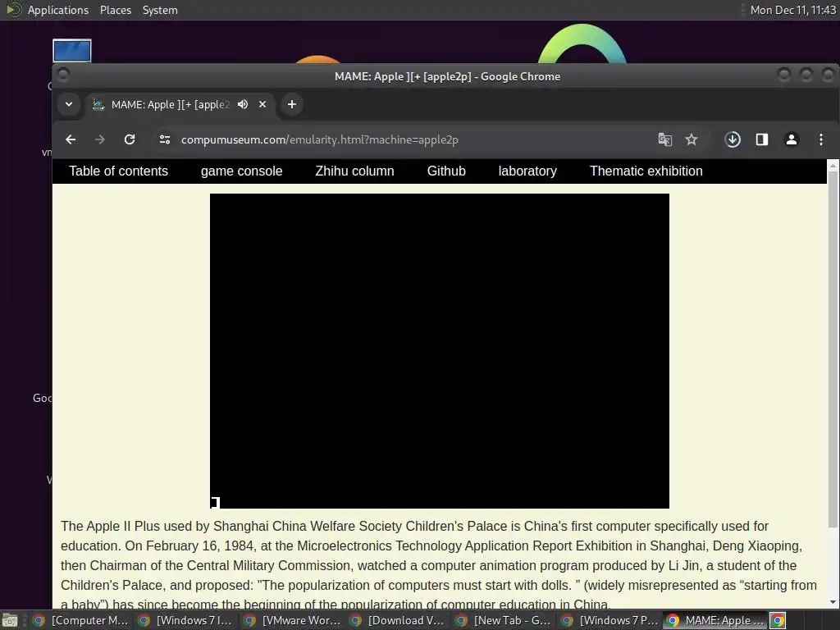
Task: Close the MAME Apple tab
Action: click(x=262, y=104)
